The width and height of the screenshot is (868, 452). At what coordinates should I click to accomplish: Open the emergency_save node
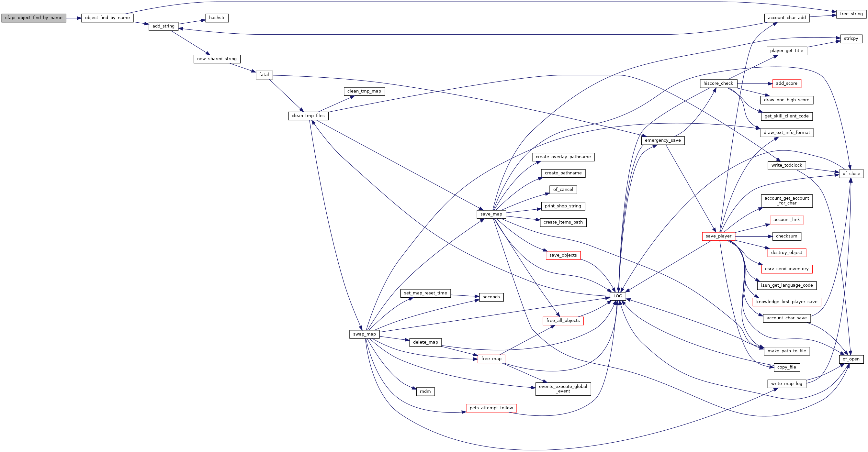coord(663,140)
